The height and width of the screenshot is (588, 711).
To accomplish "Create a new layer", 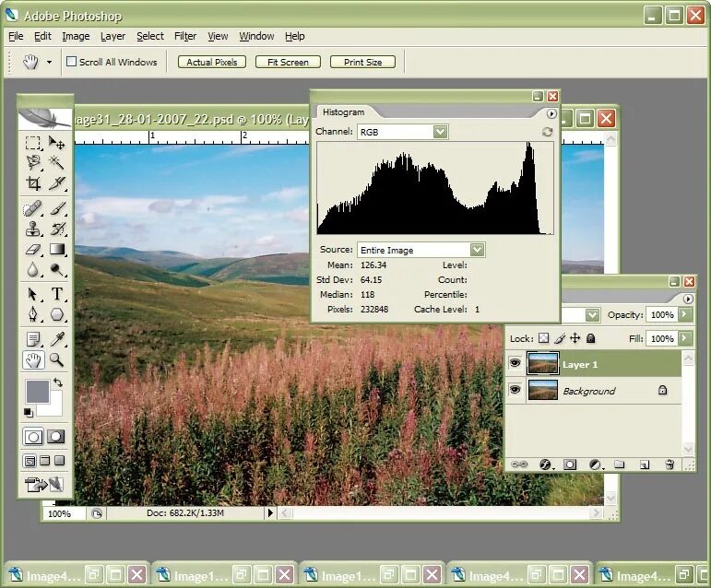I will point(645,465).
